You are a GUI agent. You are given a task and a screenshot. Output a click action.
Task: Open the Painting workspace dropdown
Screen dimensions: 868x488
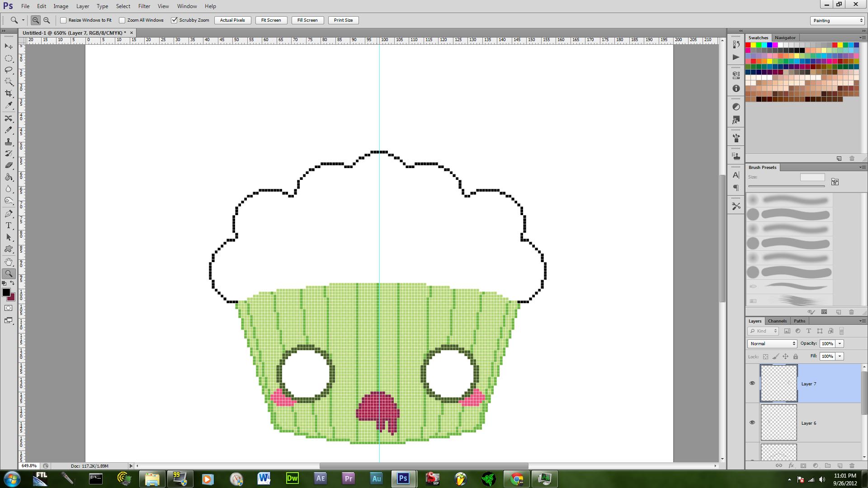837,20
